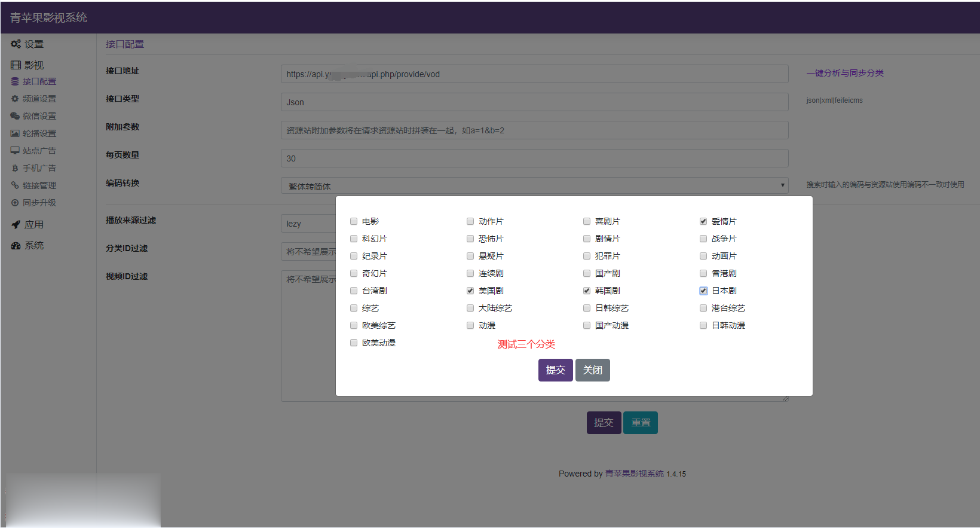Viewport: 980px width, 528px height.
Task: Uncheck the 爱情片 category checkbox
Action: 703,221
